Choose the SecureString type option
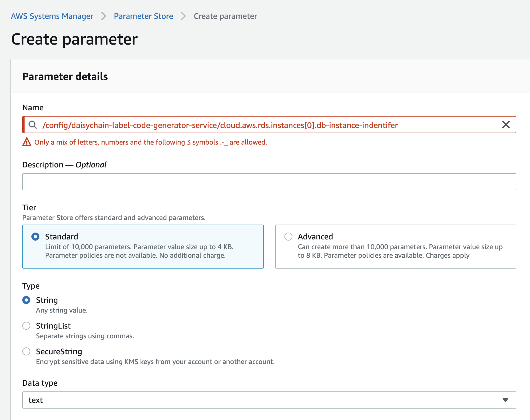The width and height of the screenshot is (530, 420). click(26, 351)
